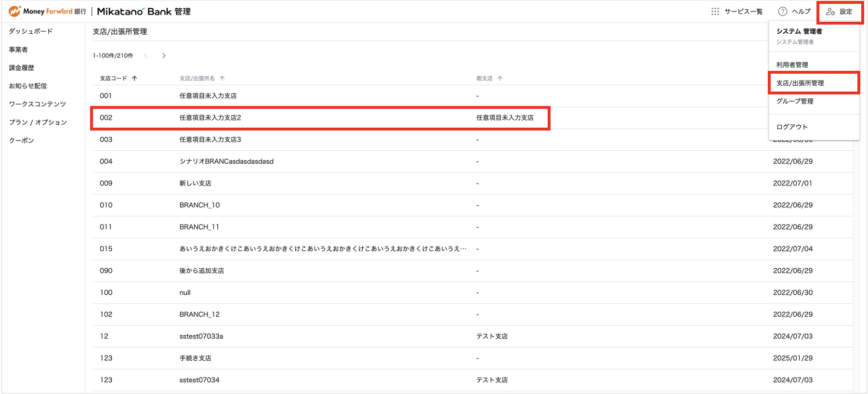The width and height of the screenshot is (868, 394).
Task: Select 利用者管理 from settings menu
Action: pos(792,65)
